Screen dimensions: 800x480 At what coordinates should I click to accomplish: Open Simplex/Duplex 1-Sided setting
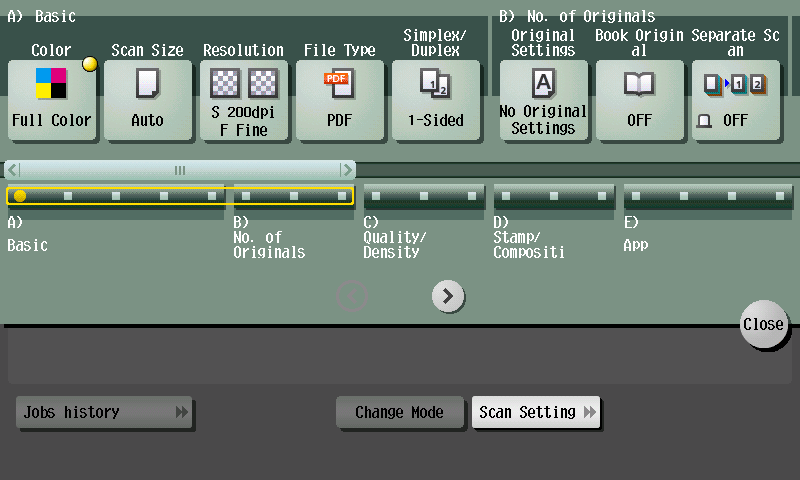(x=435, y=100)
